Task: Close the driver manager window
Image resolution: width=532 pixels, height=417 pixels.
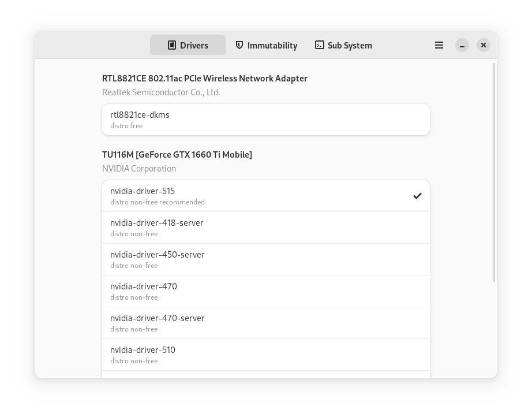Action: tap(484, 45)
